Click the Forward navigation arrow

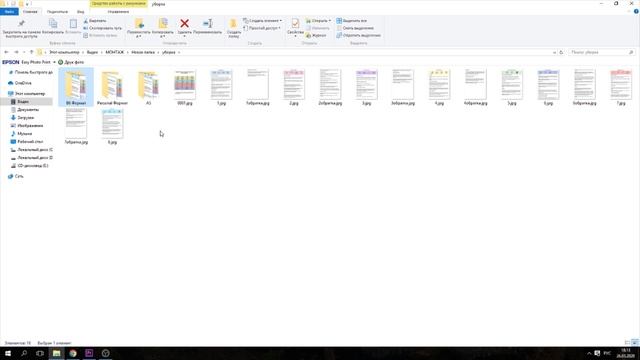tap(16, 52)
